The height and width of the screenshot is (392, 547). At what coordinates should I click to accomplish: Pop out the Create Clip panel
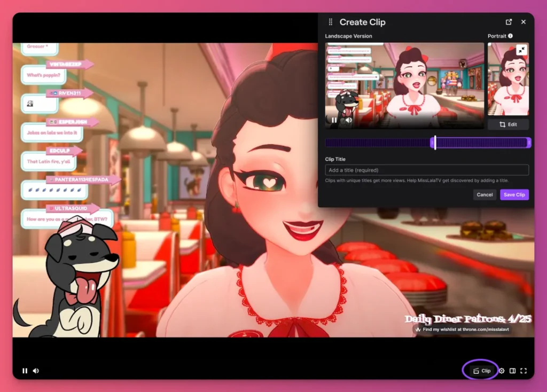pos(509,22)
